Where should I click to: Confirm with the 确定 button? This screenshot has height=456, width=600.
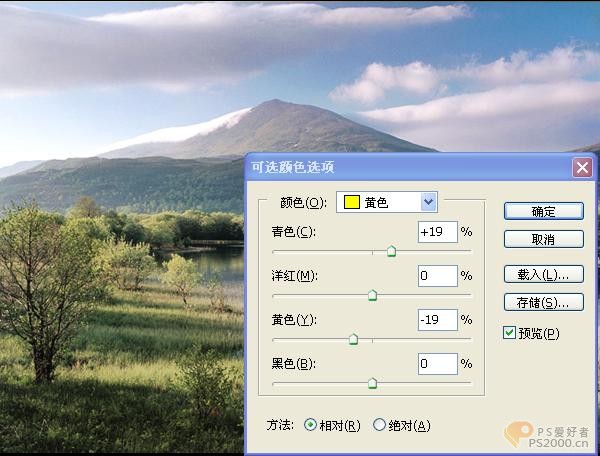pyautogui.click(x=544, y=211)
